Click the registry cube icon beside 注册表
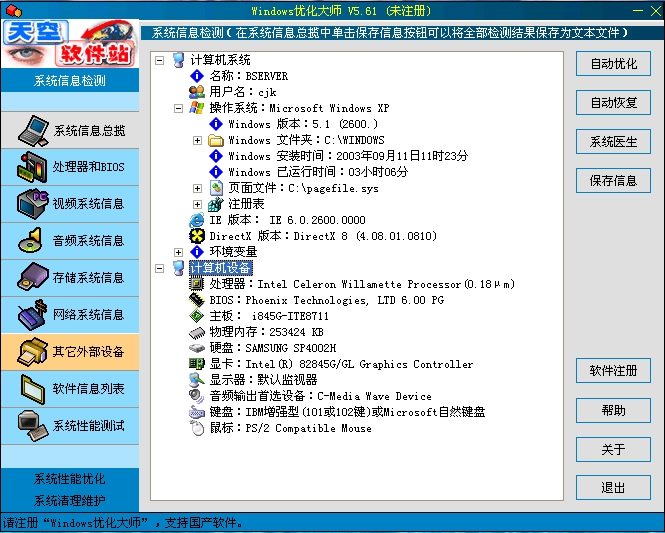This screenshot has width=665, height=533. click(x=216, y=204)
